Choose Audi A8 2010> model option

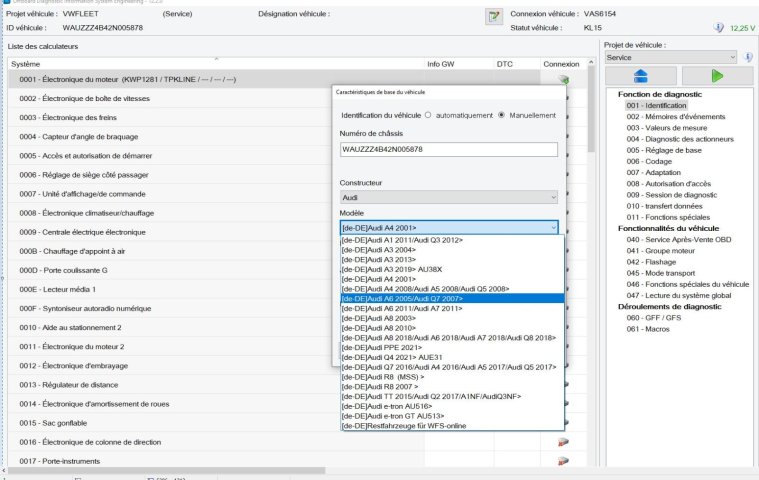(x=453, y=328)
